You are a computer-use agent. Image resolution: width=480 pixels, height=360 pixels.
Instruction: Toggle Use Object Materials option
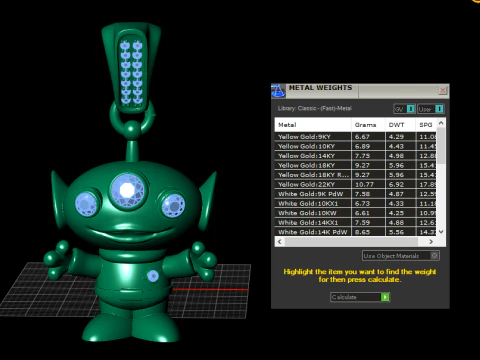tap(401, 256)
